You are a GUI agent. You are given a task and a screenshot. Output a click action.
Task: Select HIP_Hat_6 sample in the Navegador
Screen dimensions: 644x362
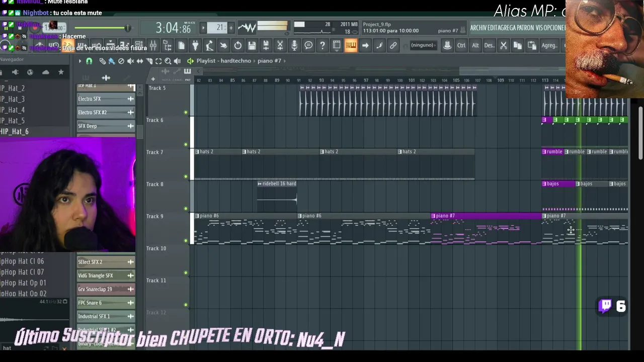[15, 132]
